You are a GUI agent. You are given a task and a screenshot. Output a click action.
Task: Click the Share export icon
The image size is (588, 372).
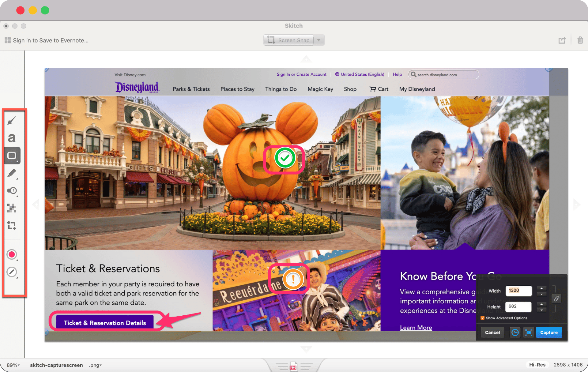(x=562, y=40)
